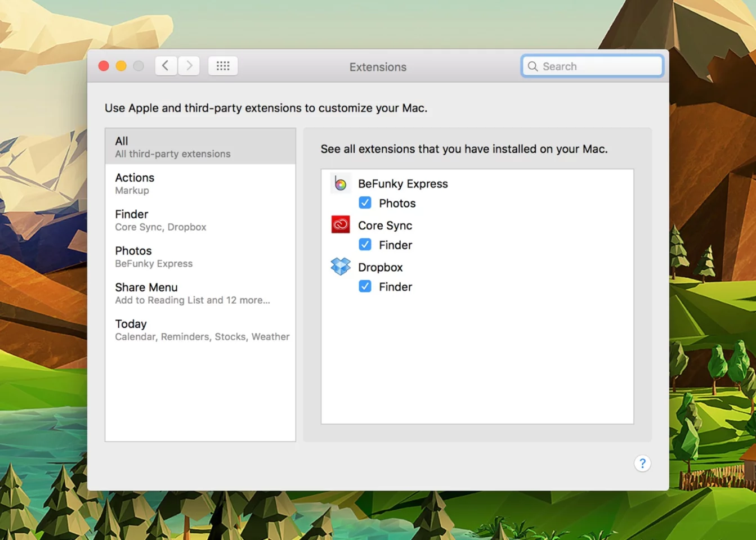The width and height of the screenshot is (756, 540).
Task: Click the search magnifying glass icon
Action: click(x=533, y=66)
